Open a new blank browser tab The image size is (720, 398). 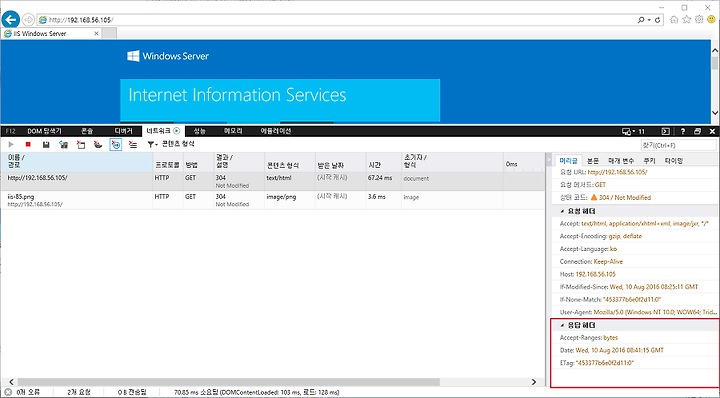pos(109,34)
